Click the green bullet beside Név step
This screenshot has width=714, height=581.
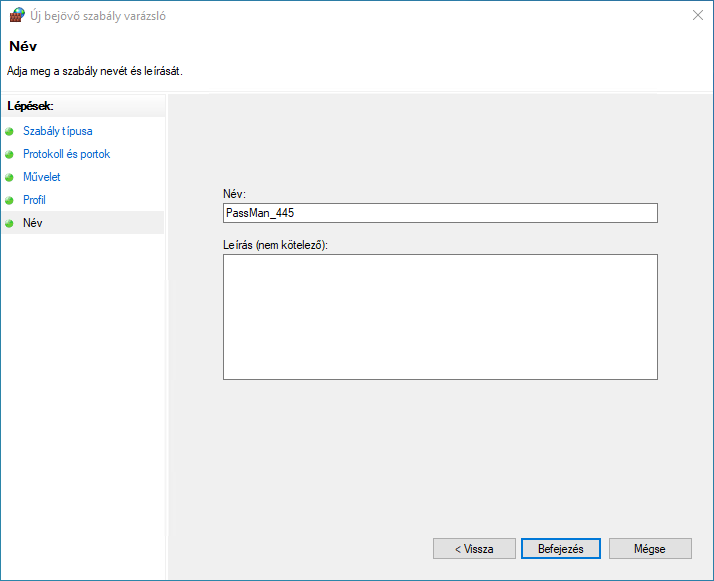[10, 223]
